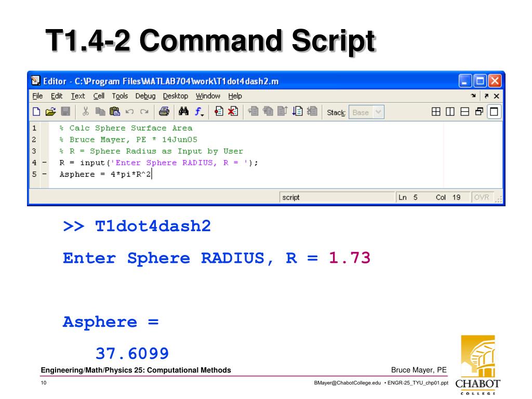Click the 'Col 19' status indicator
The image size is (532, 399).
pyautogui.click(x=448, y=197)
